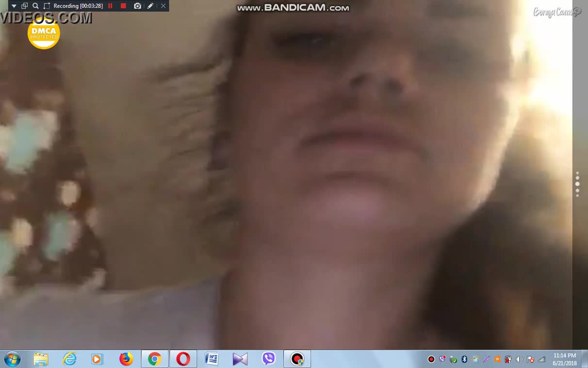Switch to the Opera browser window

tap(183, 359)
